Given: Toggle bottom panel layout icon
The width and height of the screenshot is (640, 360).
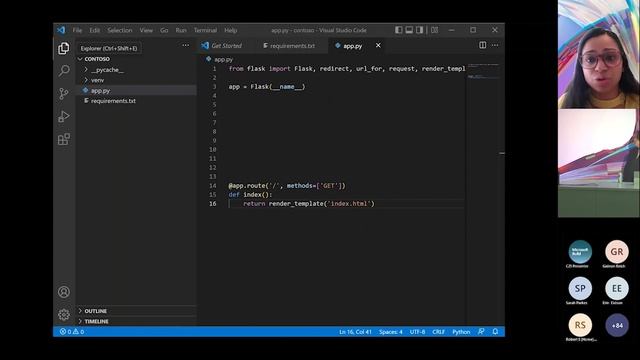Looking at the screenshot, I should (x=409, y=30).
